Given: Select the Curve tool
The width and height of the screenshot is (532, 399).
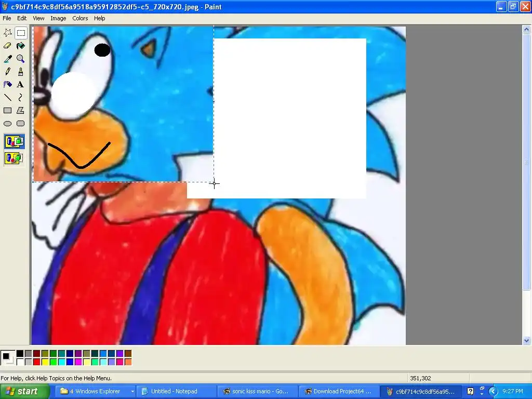Looking at the screenshot, I should tap(21, 98).
